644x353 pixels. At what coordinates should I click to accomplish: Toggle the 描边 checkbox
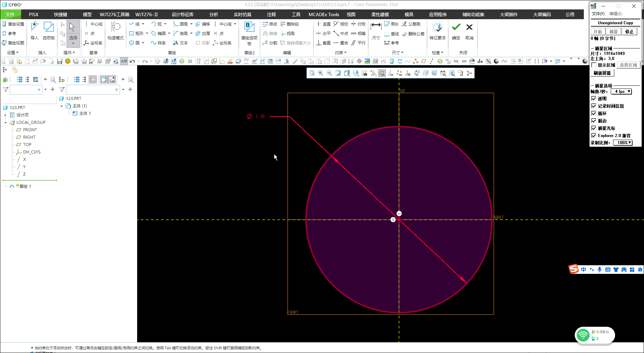tap(594, 121)
